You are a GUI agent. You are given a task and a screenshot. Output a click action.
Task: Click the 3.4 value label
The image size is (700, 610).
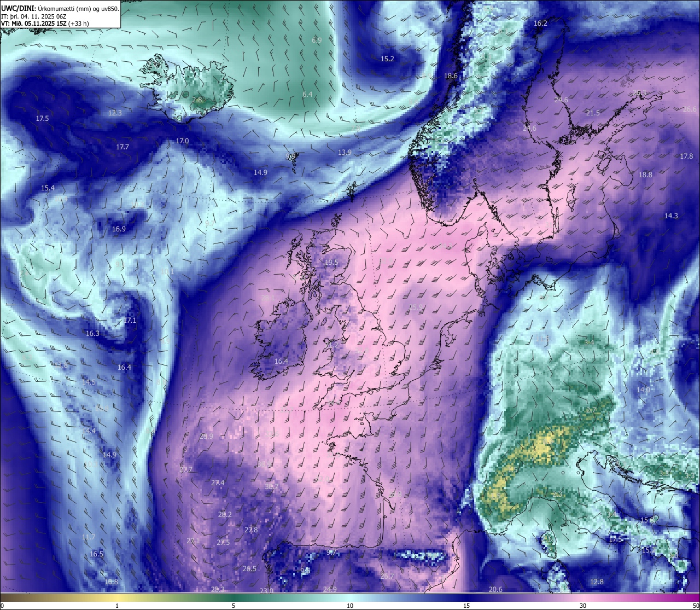589,342
